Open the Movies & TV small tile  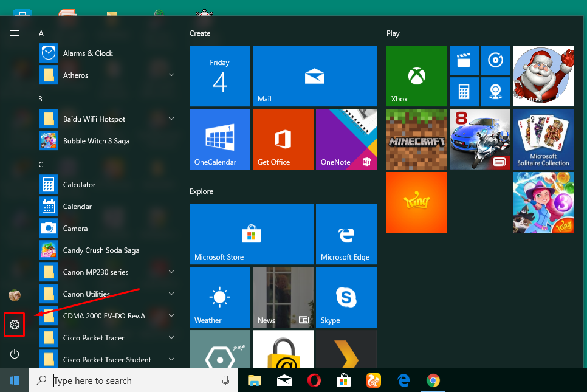click(x=464, y=60)
